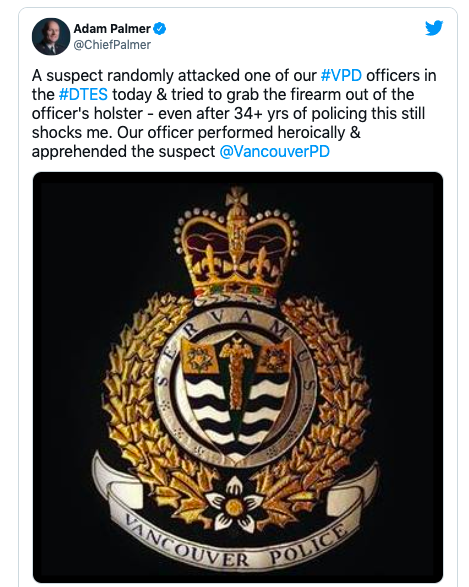Click the tweet text about the officer
The height and width of the screenshot is (587, 469).
234,113
